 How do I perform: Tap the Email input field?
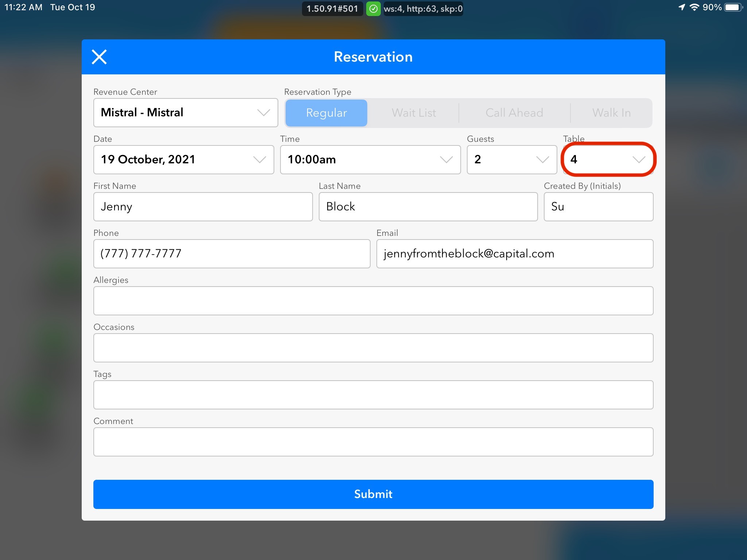click(514, 254)
